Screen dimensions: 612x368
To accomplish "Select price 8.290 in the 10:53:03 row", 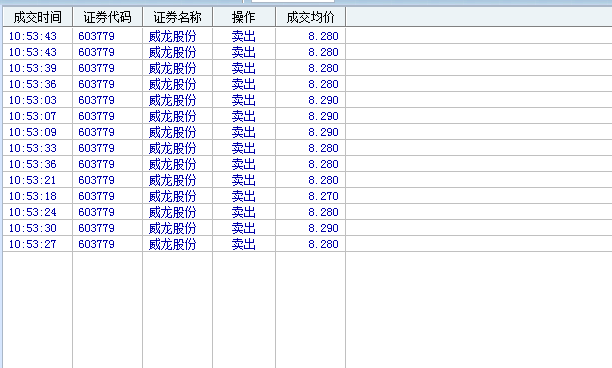I will point(323,100).
